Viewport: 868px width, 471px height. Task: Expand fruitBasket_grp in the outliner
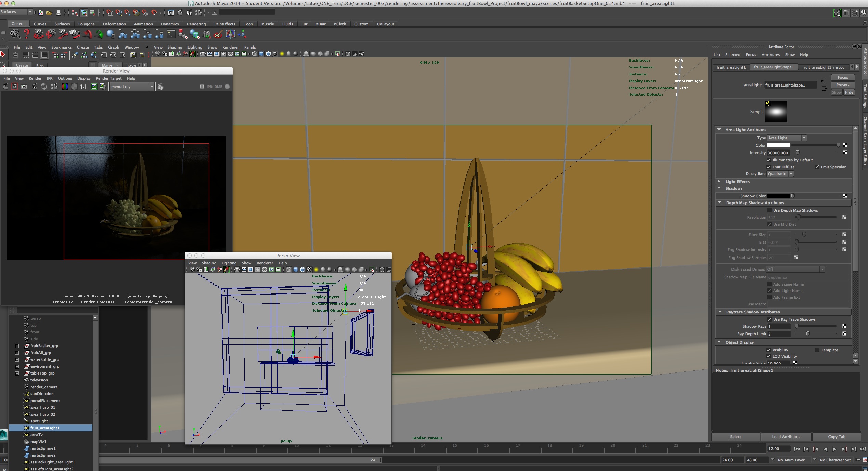[17, 346]
